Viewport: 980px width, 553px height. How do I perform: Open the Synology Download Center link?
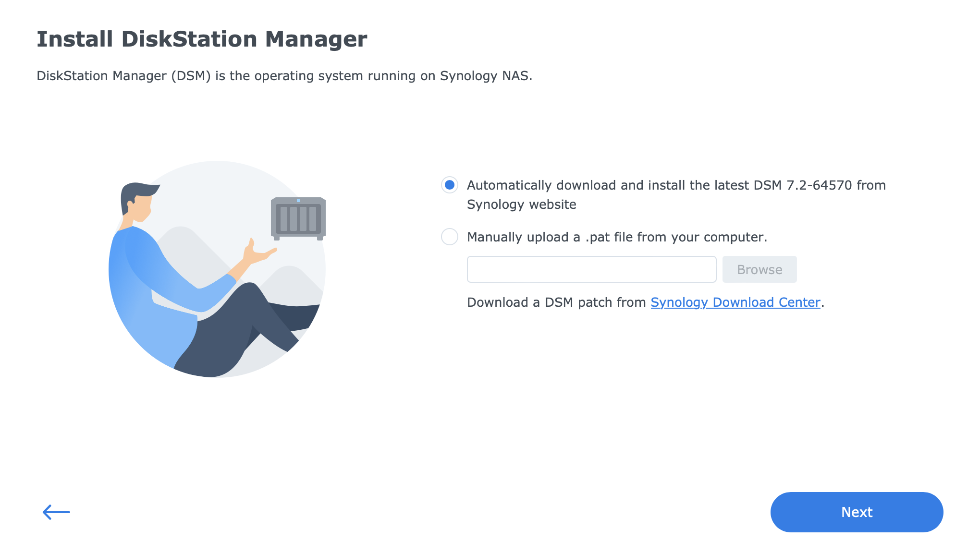coord(735,302)
